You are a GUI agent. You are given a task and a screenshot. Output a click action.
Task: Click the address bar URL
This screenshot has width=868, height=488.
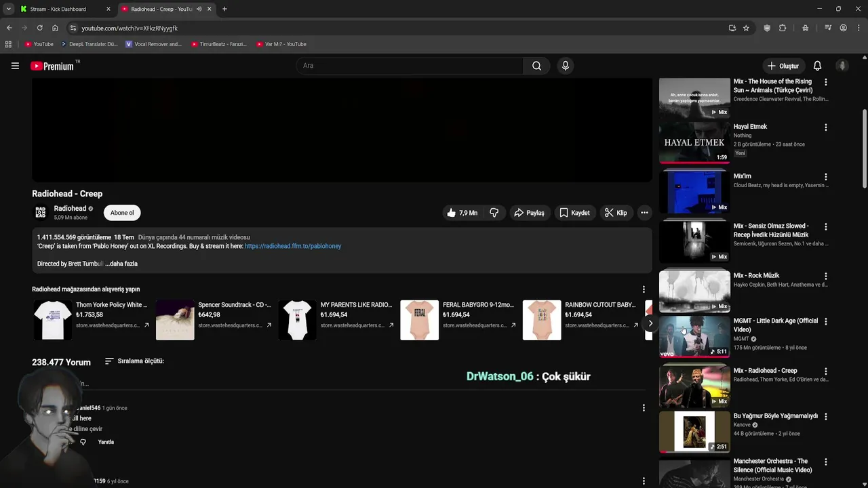tap(130, 28)
